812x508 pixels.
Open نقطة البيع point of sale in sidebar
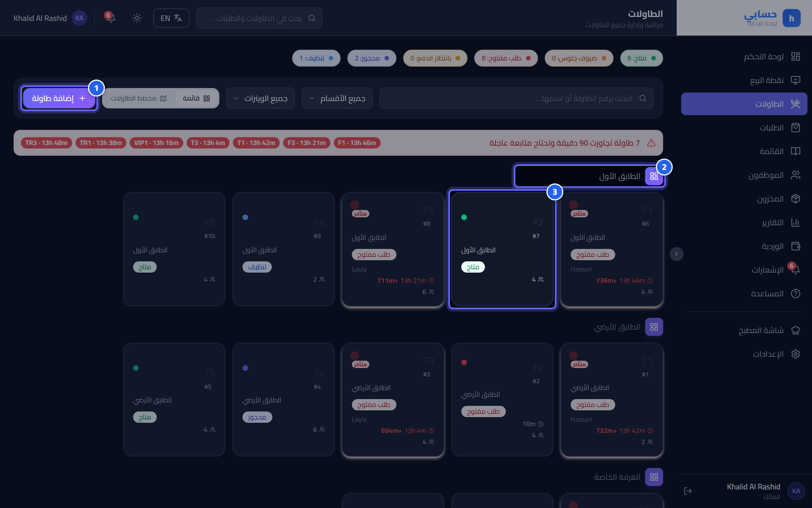(x=744, y=80)
